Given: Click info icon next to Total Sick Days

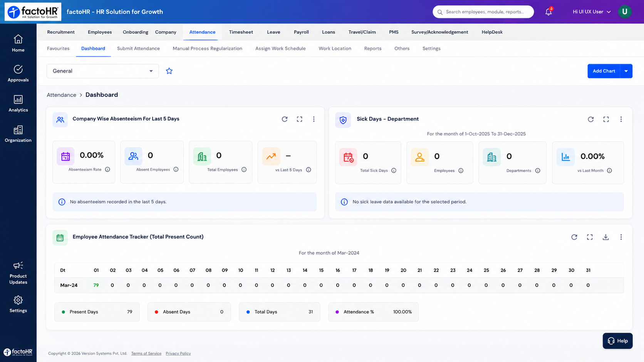Looking at the screenshot, I should [394, 170].
